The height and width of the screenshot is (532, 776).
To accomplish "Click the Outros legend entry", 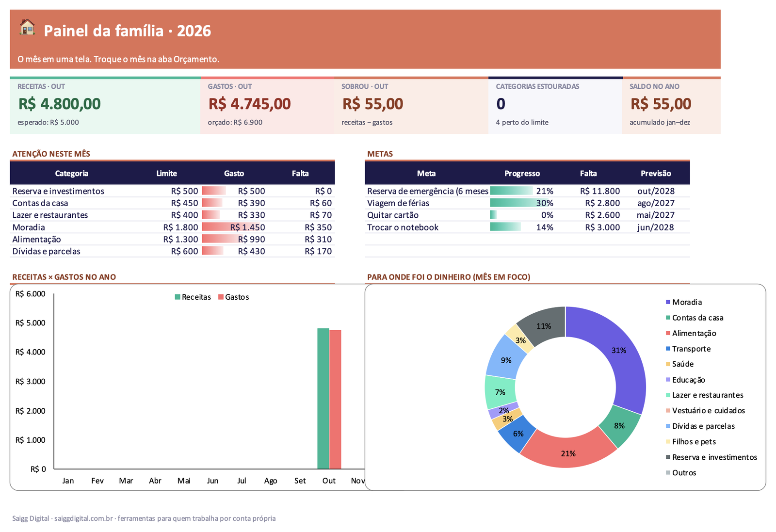I will click(x=681, y=473).
